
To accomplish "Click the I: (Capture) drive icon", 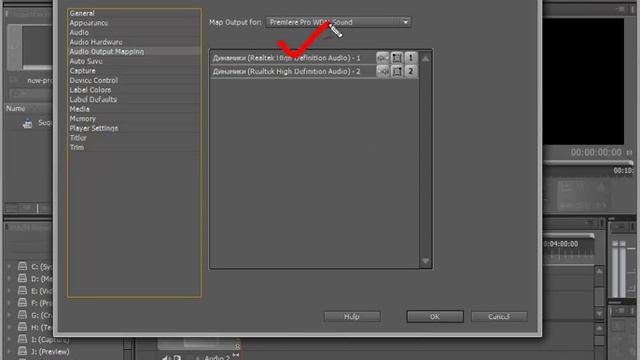I will 22,339.
